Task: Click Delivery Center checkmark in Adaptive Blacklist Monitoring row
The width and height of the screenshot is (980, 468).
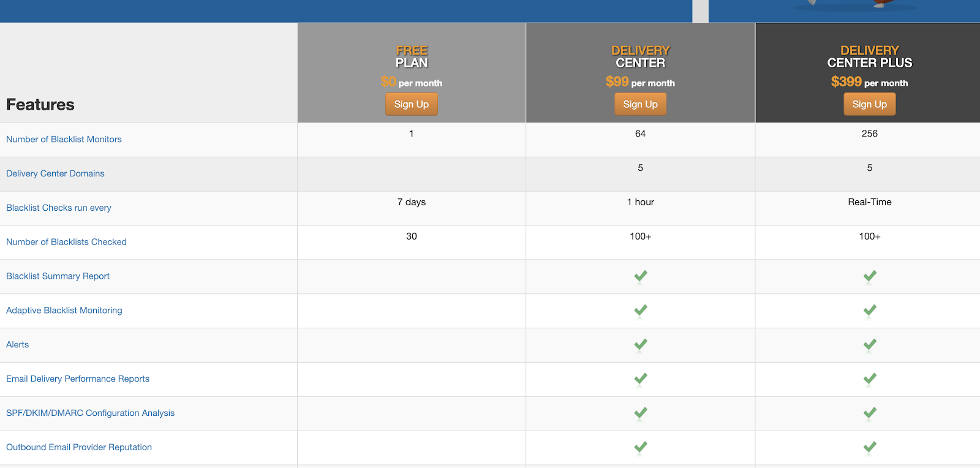Action: click(641, 311)
